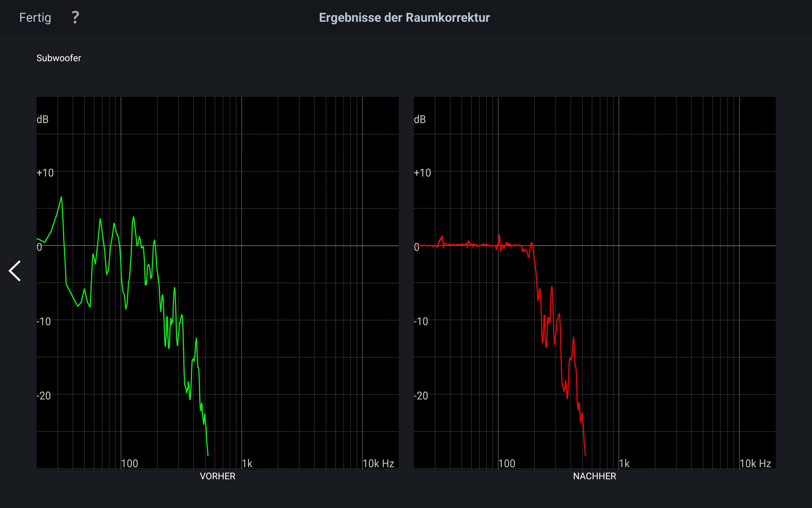Click the VORHER graph caption
The image size is (812, 508).
(x=217, y=476)
